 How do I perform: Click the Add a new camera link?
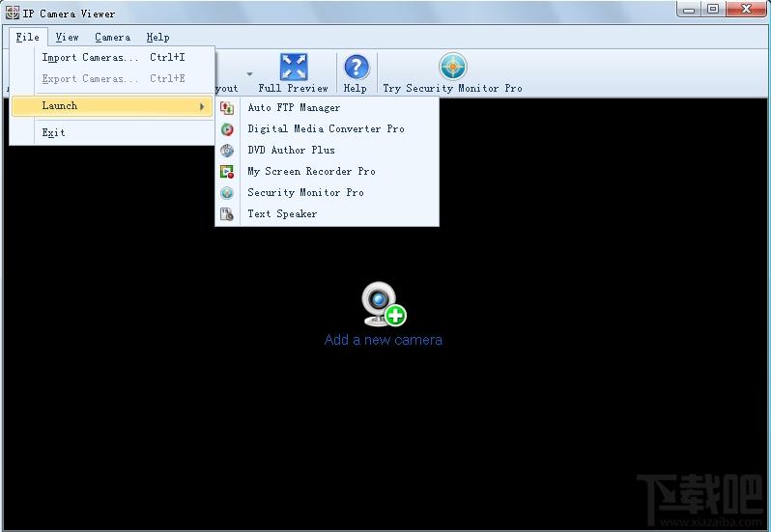[x=384, y=340]
